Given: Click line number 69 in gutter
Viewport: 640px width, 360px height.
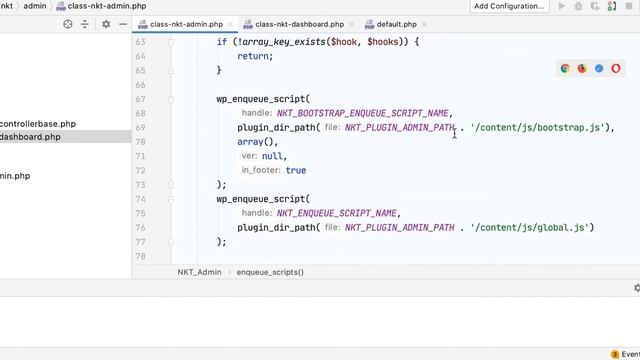Looking at the screenshot, I should click(x=140, y=128).
